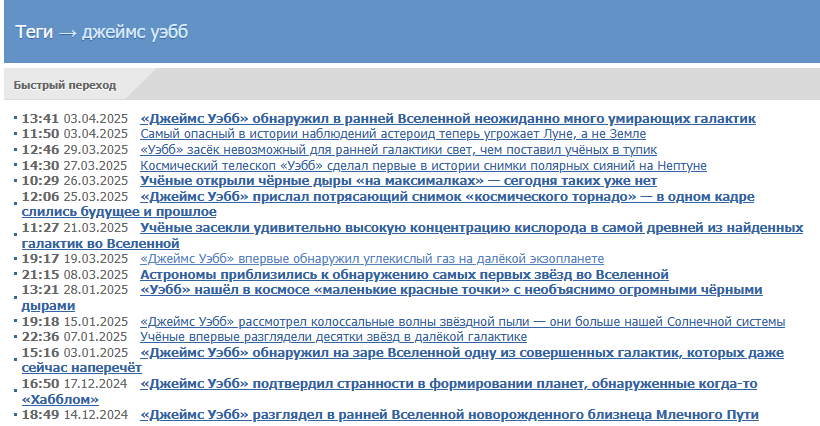Click timestamp 11:50 03.04.2025
820x426 pixels.
point(74,134)
